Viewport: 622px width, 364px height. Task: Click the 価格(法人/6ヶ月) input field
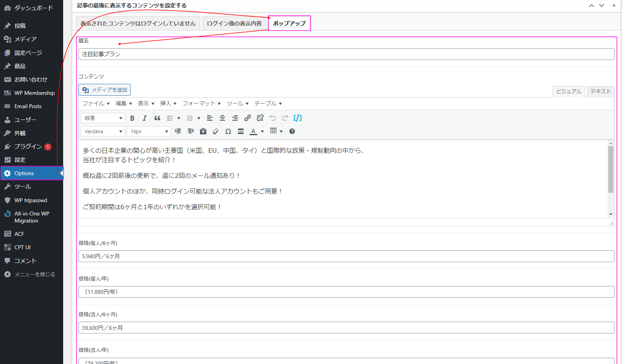tap(346, 328)
